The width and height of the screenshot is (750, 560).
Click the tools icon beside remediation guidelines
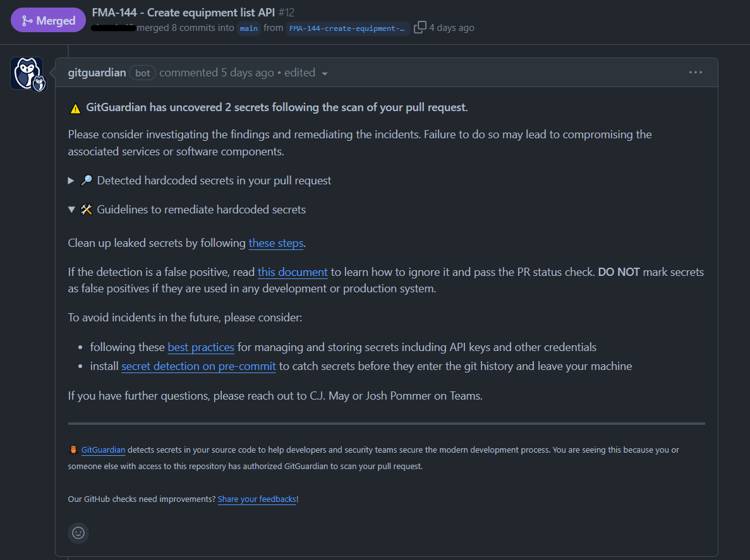[87, 209]
